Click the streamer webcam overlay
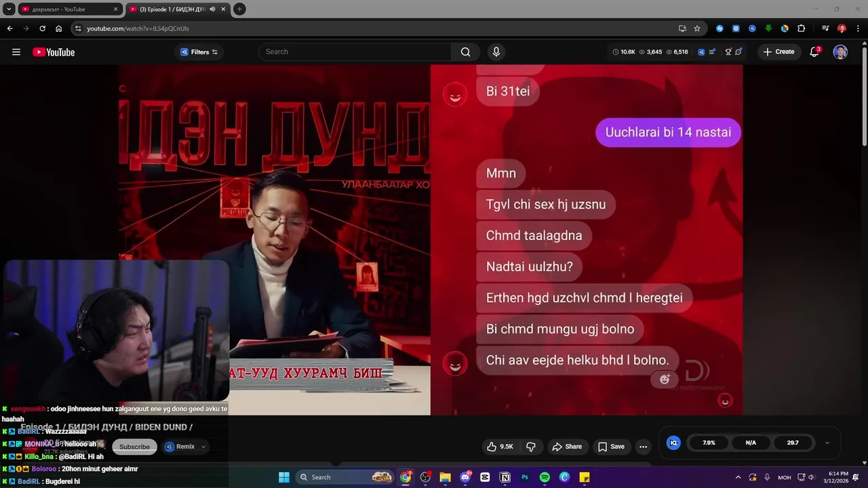868x488 pixels. point(116,329)
